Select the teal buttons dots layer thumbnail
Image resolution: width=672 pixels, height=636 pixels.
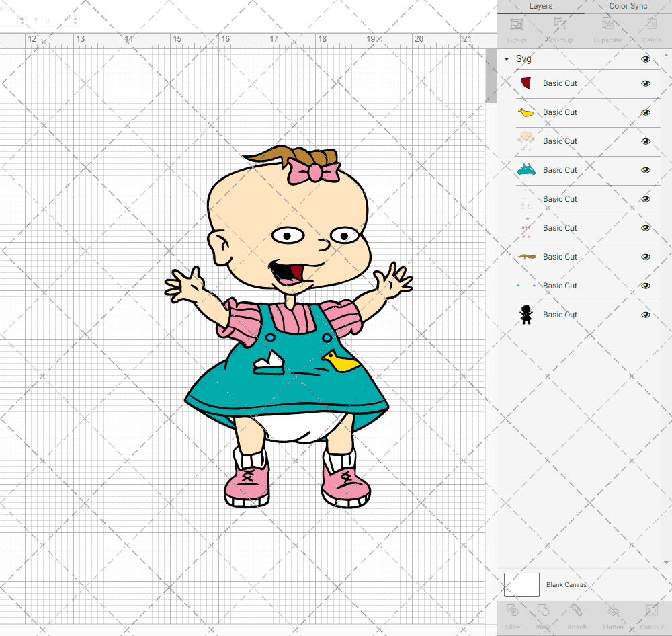pos(526,286)
